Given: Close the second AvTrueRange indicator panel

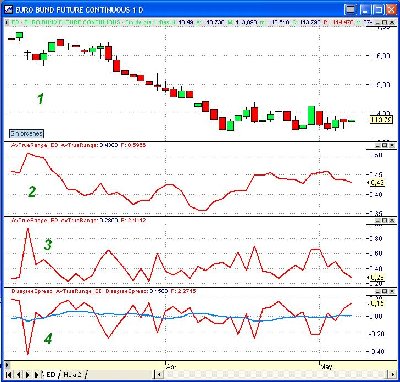Looking at the screenshot, I should [392, 221].
